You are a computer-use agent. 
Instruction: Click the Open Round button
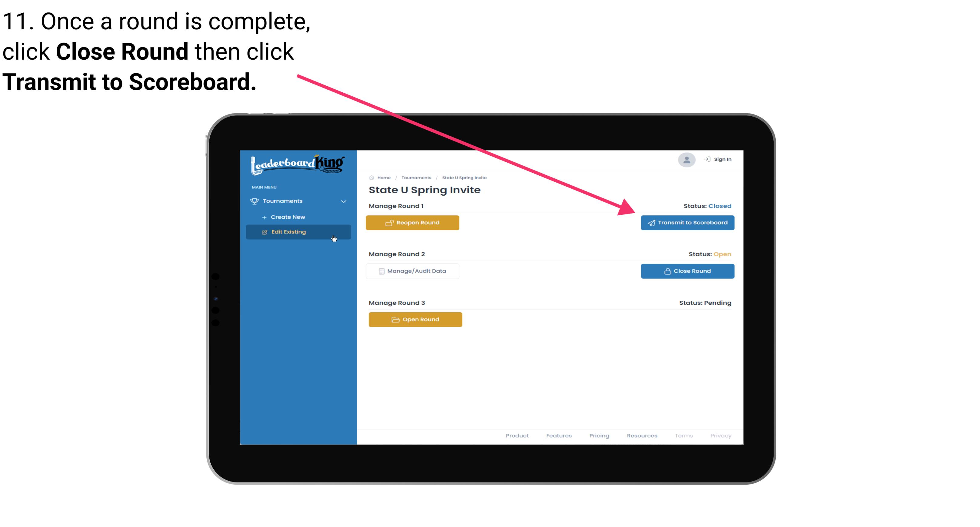[415, 319]
